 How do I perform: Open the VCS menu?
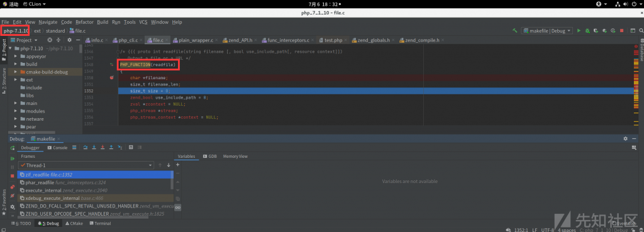tap(143, 22)
